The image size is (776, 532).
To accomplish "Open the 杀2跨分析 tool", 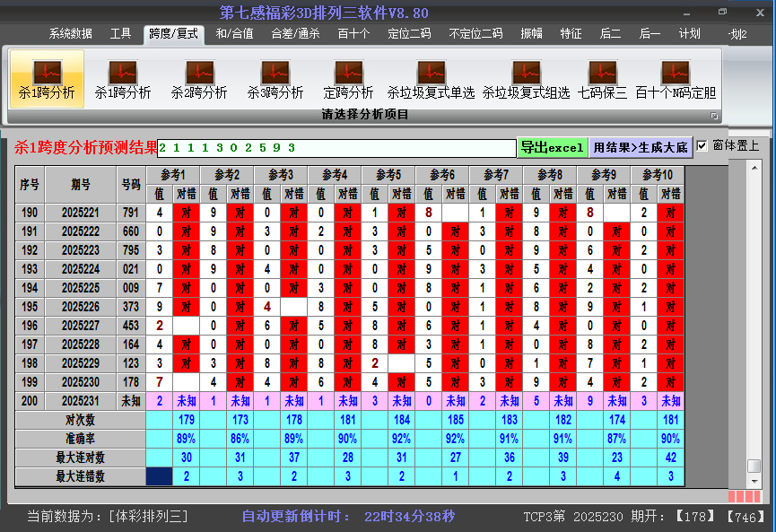I will tap(199, 79).
